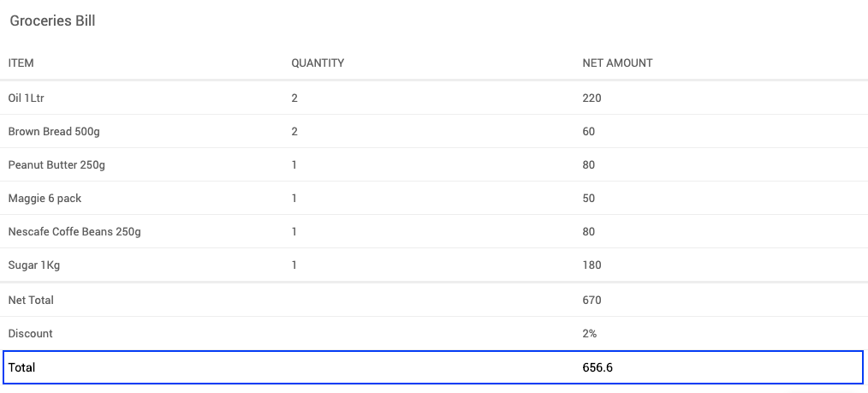Select the Sugar 1Kg item cell
868x393 pixels.
pos(34,265)
